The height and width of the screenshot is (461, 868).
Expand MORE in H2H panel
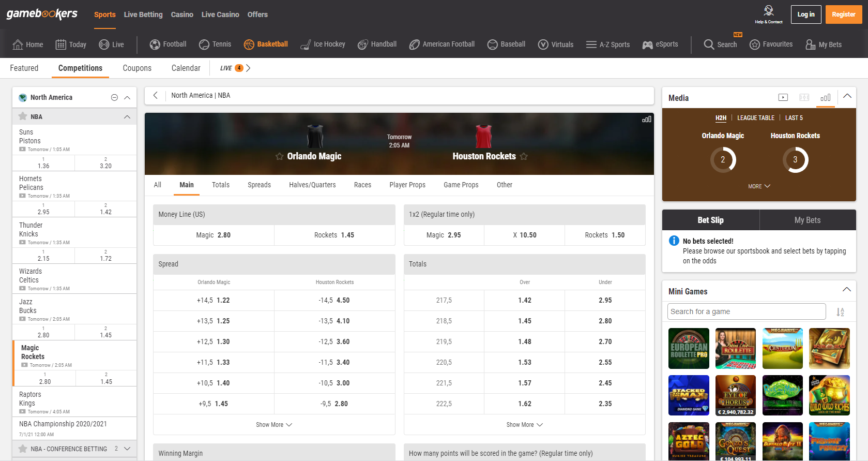click(759, 186)
